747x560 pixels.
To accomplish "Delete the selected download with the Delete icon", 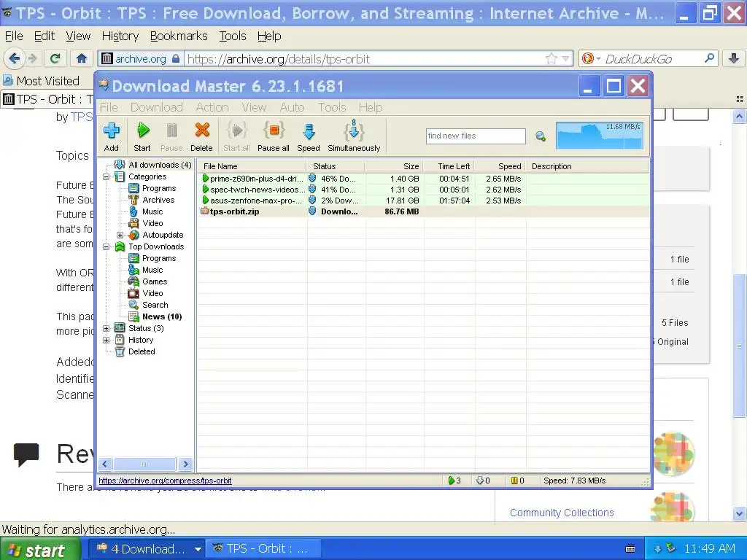I will [201, 136].
